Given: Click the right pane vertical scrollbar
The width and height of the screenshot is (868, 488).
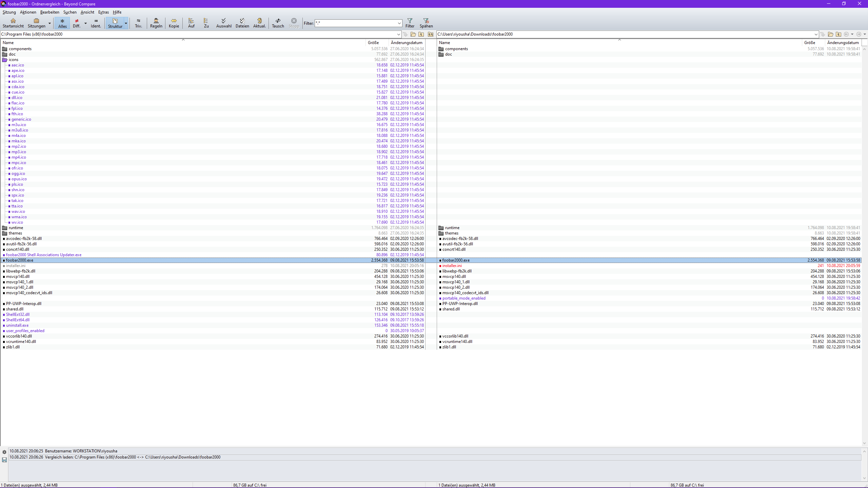Looking at the screenshot, I should click(x=865, y=237).
